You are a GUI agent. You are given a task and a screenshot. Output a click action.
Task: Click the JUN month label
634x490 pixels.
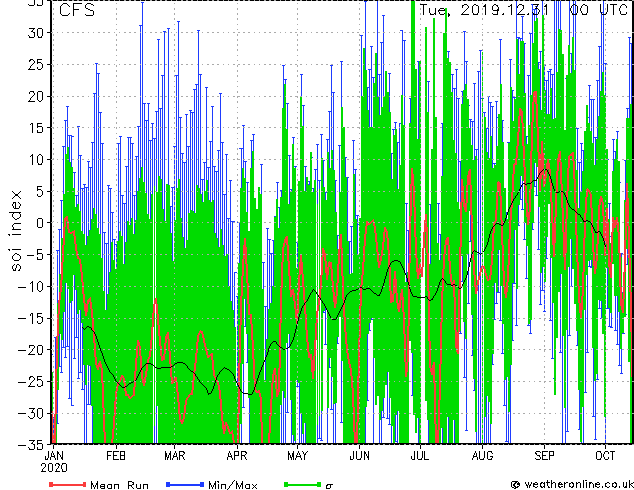(x=359, y=456)
